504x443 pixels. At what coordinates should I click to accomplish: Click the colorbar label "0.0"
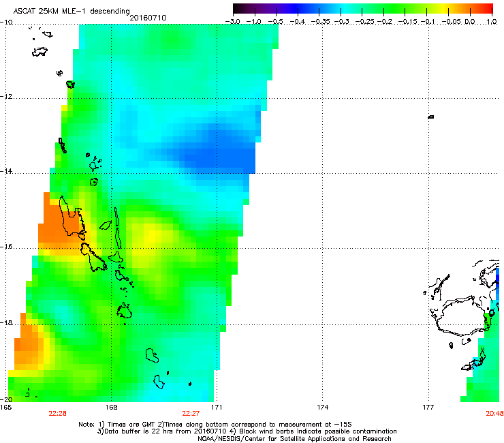(x=470, y=22)
